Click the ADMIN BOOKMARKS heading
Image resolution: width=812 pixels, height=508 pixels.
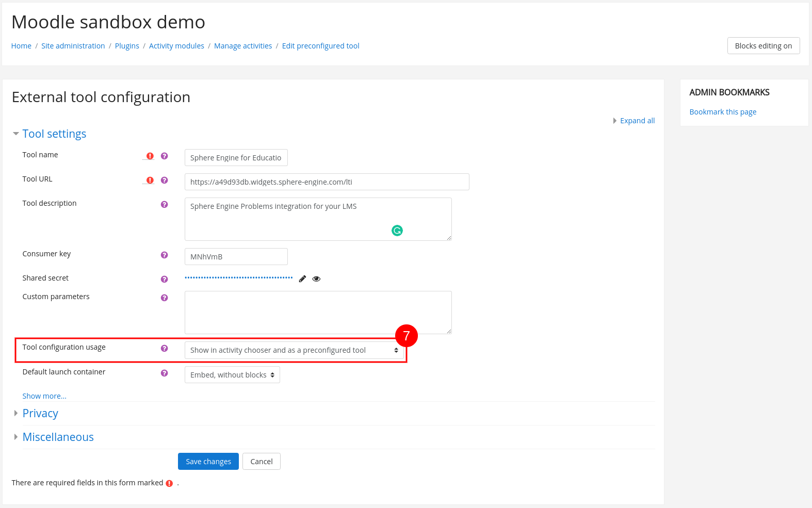(x=729, y=92)
